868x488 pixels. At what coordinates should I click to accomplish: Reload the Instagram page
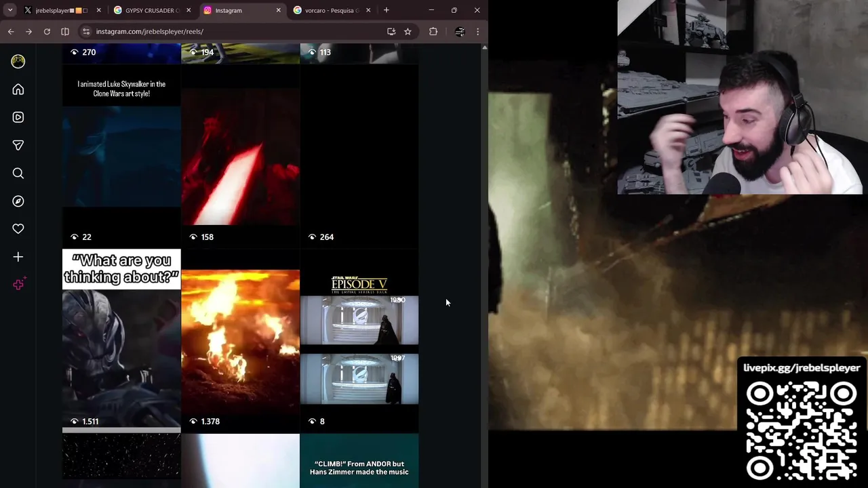pos(47,31)
